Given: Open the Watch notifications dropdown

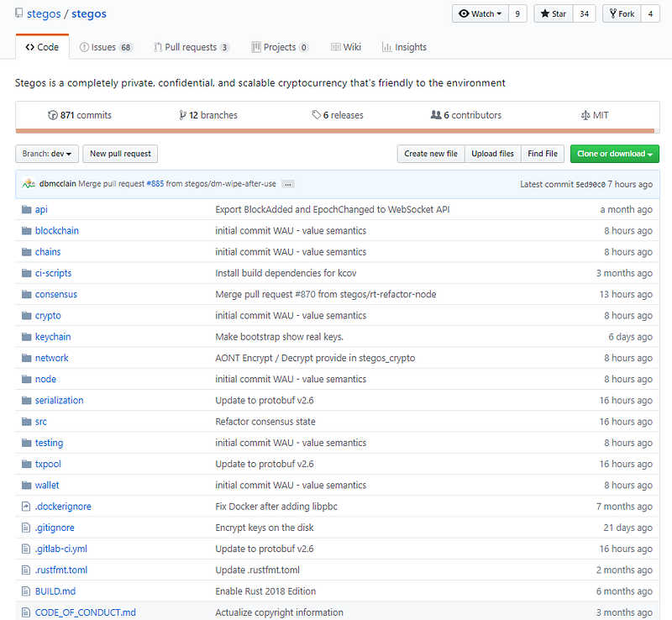Looking at the screenshot, I should pyautogui.click(x=480, y=14).
